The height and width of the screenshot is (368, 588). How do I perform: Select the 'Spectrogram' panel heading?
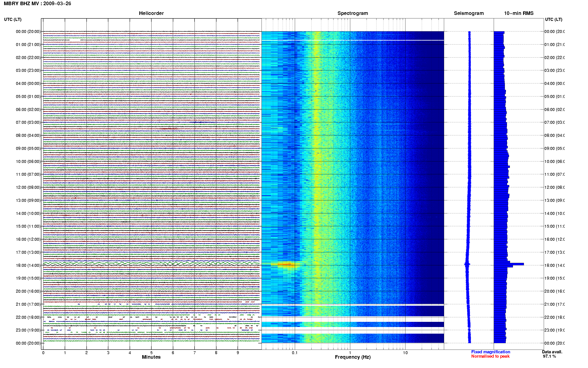(353, 13)
